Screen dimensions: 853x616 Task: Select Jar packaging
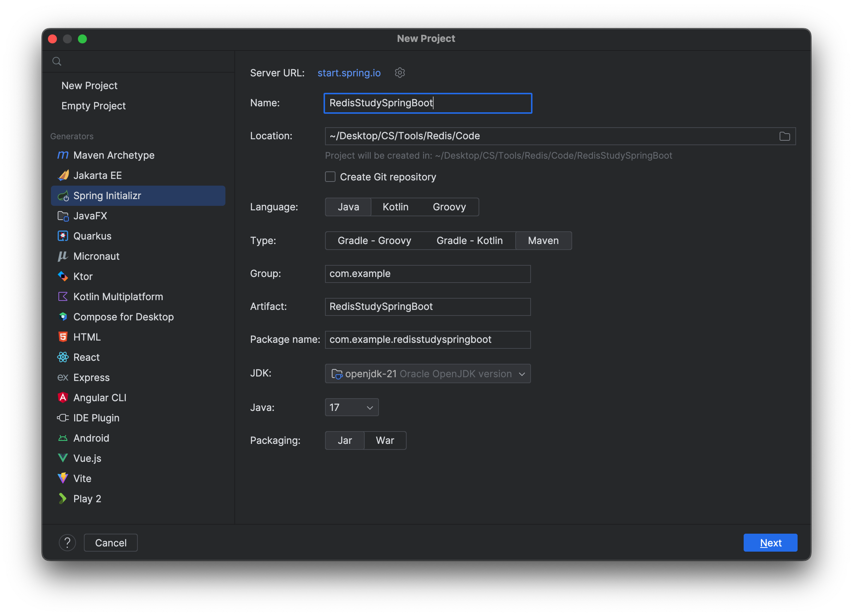344,440
